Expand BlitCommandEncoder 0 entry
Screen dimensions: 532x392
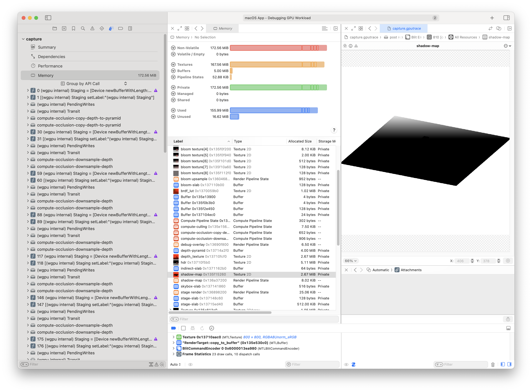tap(173, 348)
